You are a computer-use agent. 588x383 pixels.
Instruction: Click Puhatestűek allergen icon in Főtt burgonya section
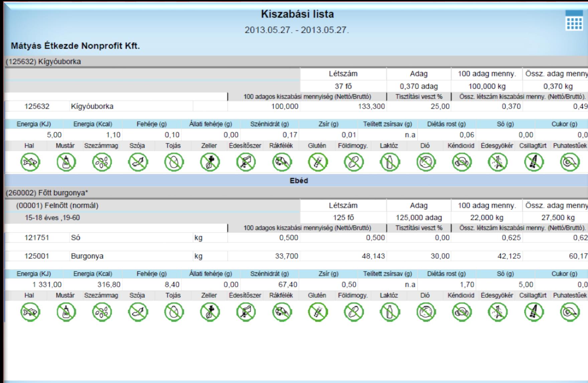coord(570,312)
